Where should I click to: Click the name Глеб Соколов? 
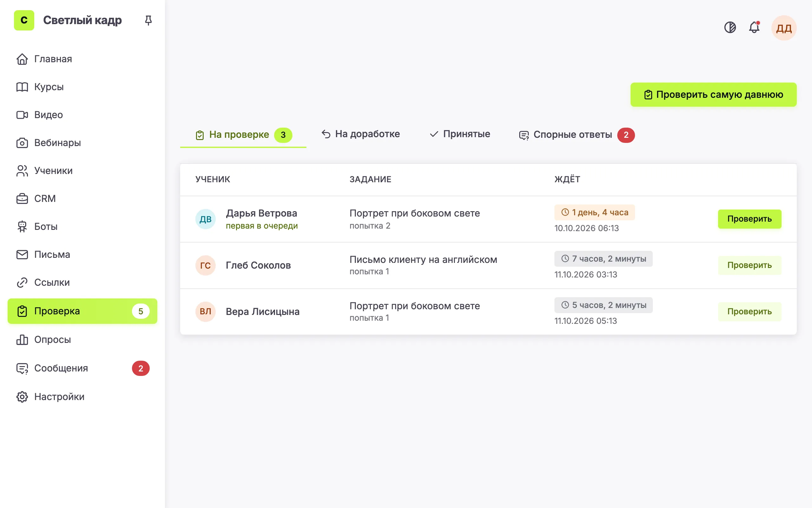258,265
